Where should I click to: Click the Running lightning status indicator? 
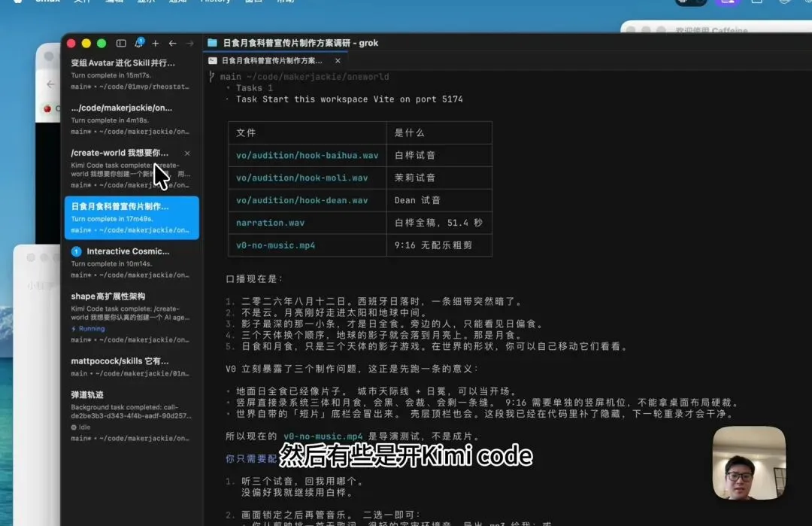88,329
